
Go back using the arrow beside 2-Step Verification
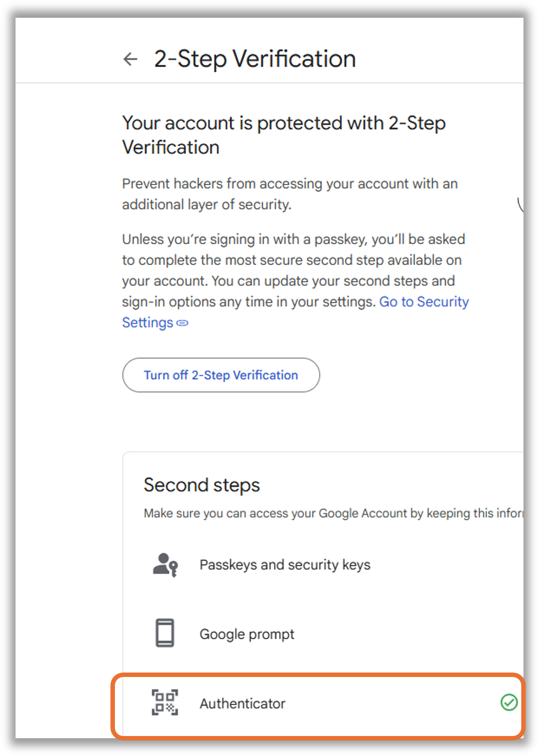click(x=130, y=59)
